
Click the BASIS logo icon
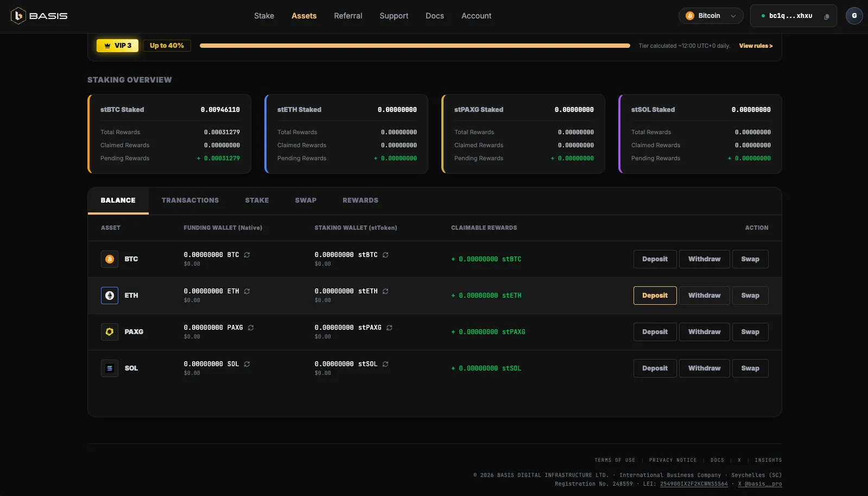(x=18, y=16)
